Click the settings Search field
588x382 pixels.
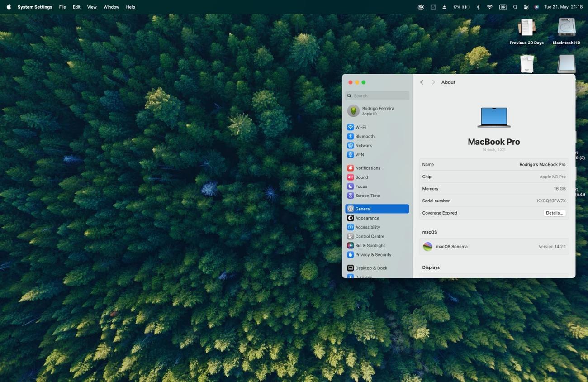pos(377,96)
